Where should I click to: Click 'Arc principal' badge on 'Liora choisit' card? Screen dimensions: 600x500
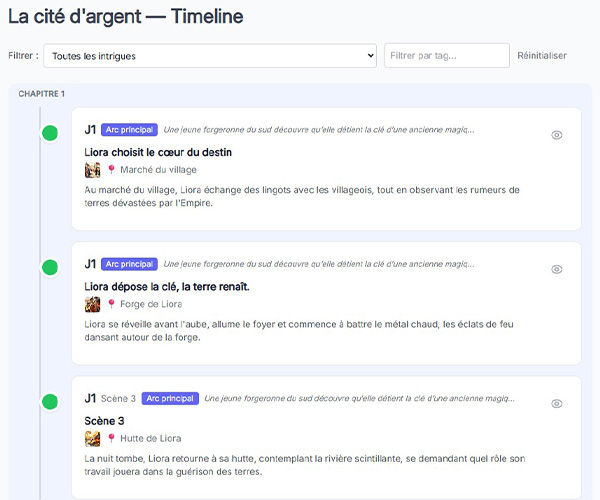129,130
